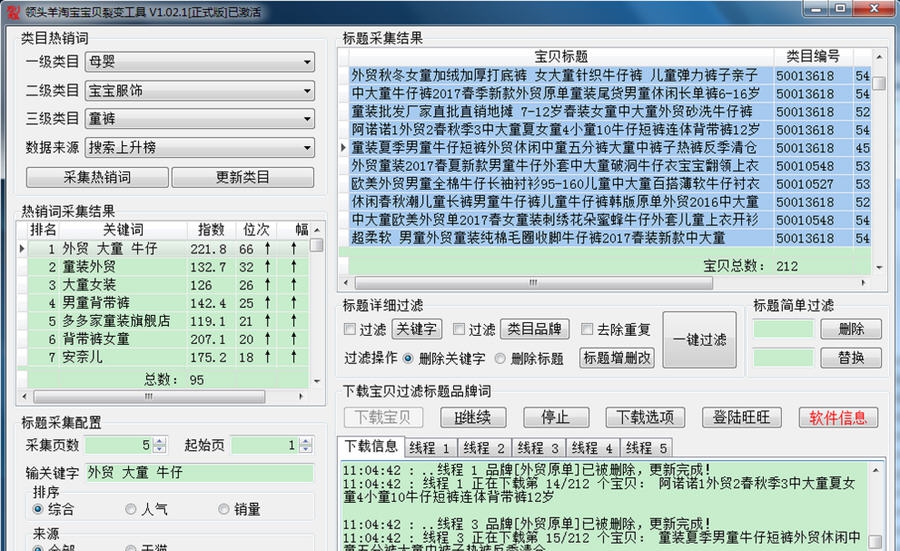
Task: Open the 二级类目 dropdown showing 宝宝服饰
Action: click(200, 90)
